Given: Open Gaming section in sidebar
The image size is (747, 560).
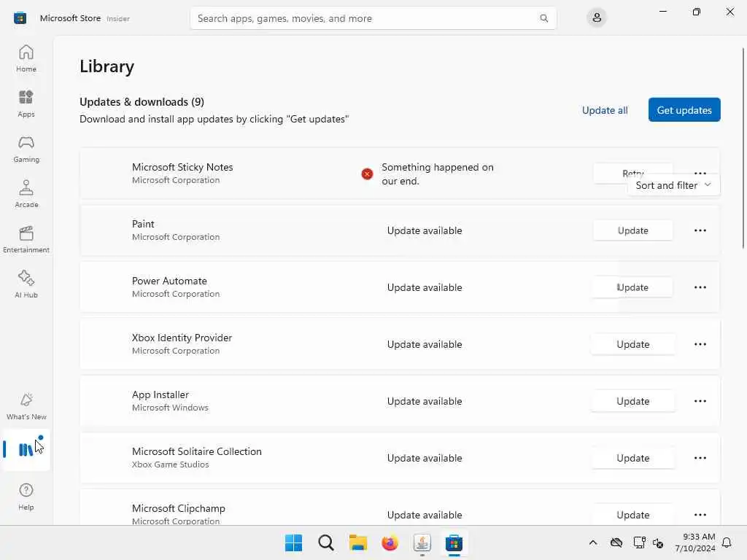Looking at the screenshot, I should point(26,149).
